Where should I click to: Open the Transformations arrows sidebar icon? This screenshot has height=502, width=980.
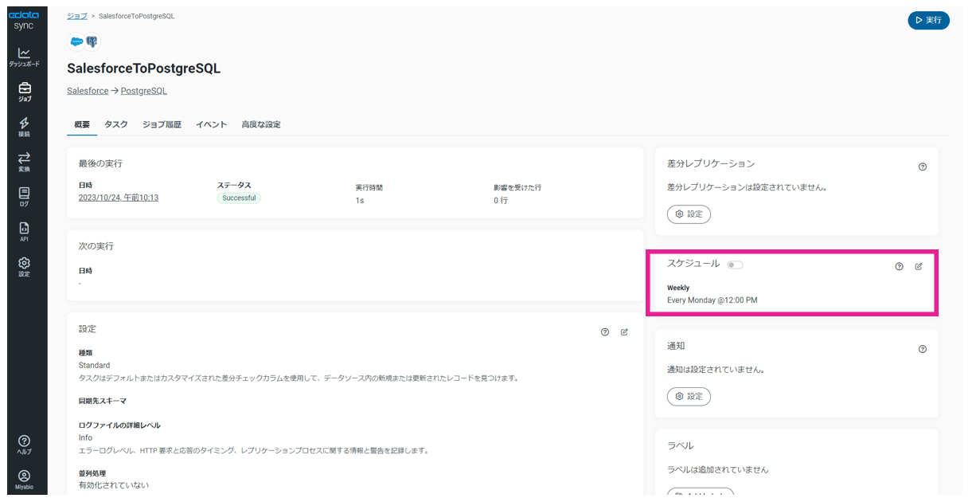pos(24,162)
